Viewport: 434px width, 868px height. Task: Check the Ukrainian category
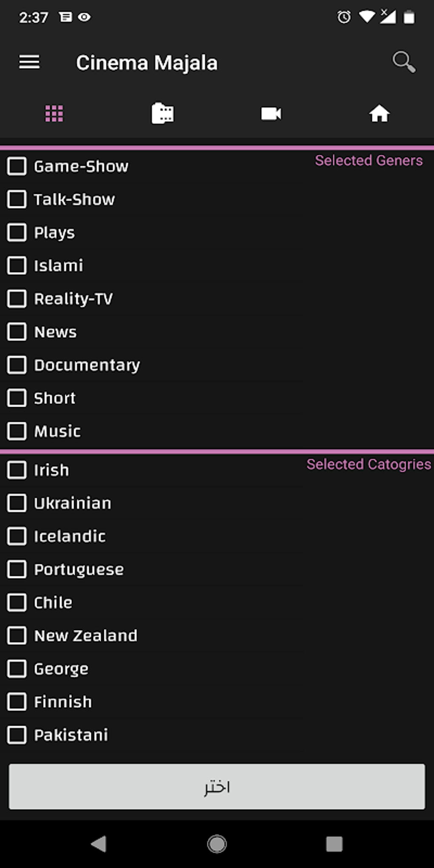pyautogui.click(x=17, y=503)
